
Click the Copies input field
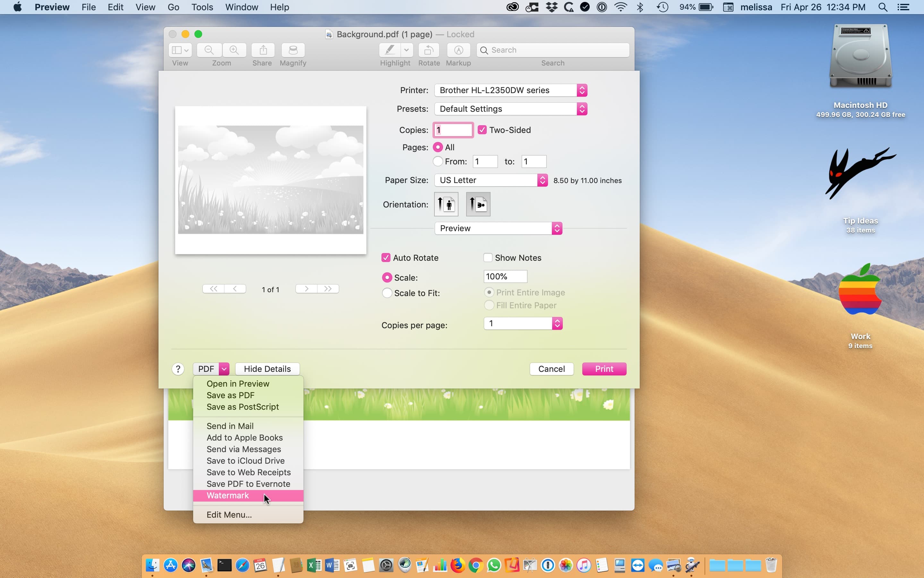tap(453, 130)
